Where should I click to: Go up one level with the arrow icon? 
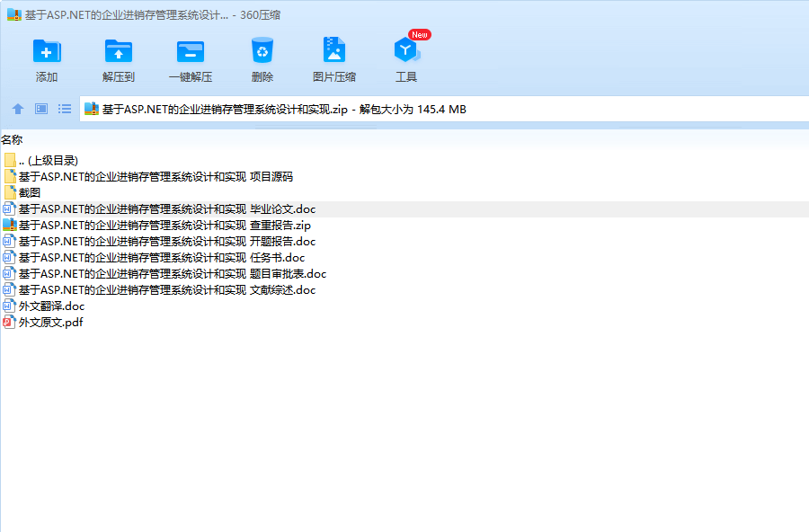[18, 109]
